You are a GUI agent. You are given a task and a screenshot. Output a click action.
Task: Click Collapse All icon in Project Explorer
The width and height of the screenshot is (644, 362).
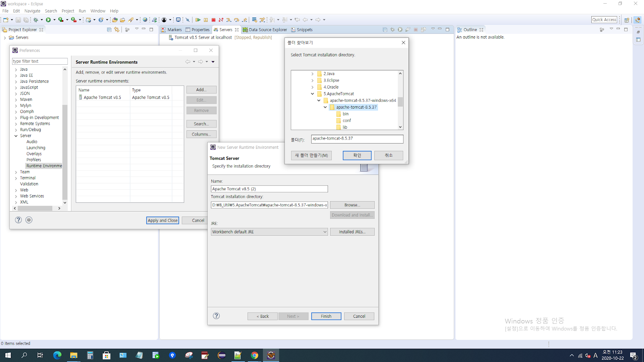coord(109,29)
